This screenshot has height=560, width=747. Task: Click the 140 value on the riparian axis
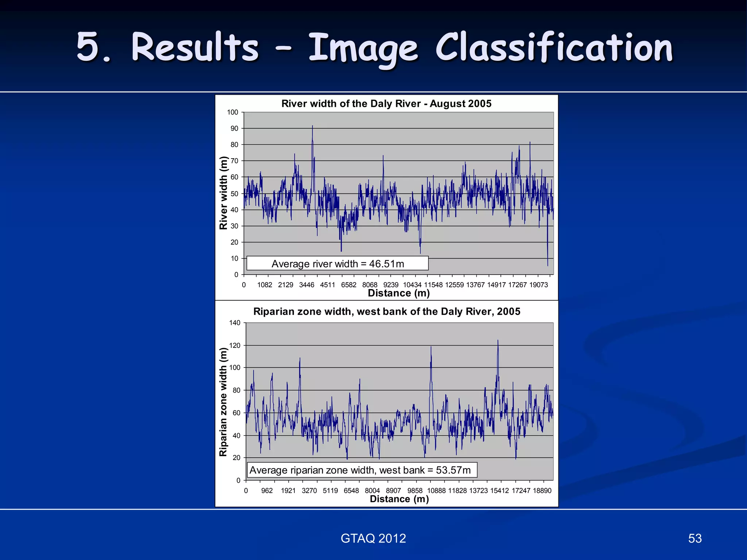coord(235,323)
